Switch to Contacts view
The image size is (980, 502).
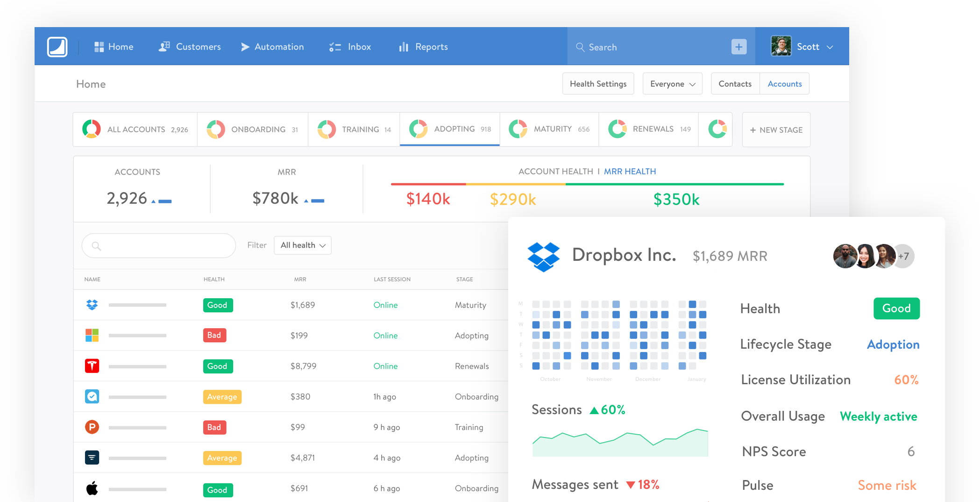pyautogui.click(x=735, y=84)
